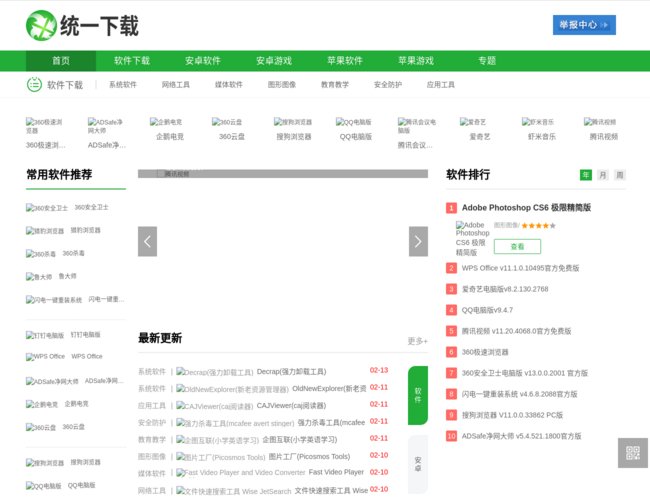Screen dimensions: 650x500
Task: Open the 举报中心 report center button
Action: (x=584, y=25)
